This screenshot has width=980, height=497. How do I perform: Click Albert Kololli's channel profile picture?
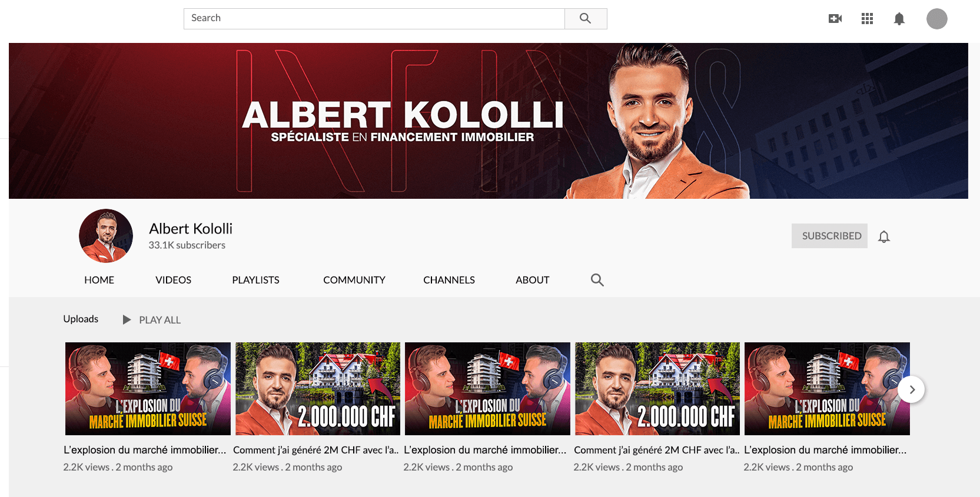106,236
